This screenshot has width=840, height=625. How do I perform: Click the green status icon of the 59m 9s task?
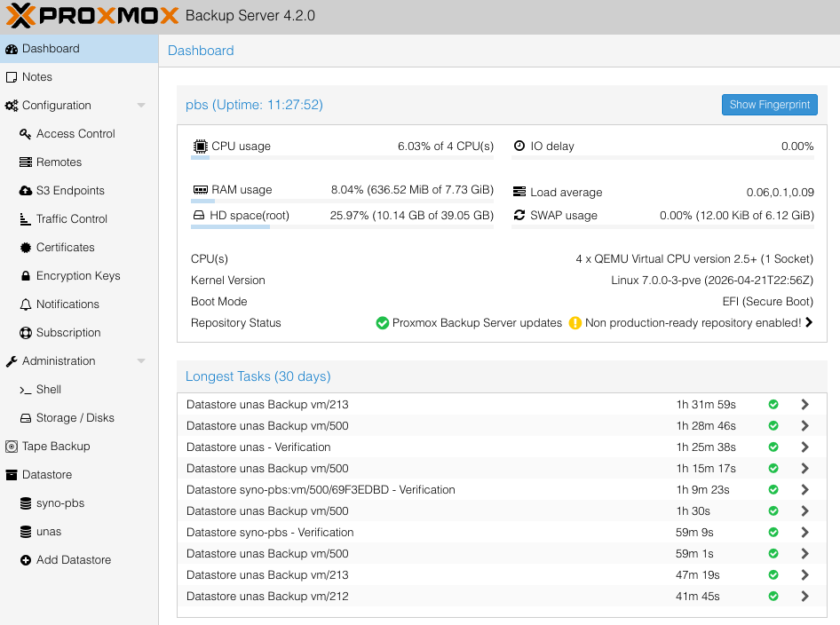coord(773,533)
